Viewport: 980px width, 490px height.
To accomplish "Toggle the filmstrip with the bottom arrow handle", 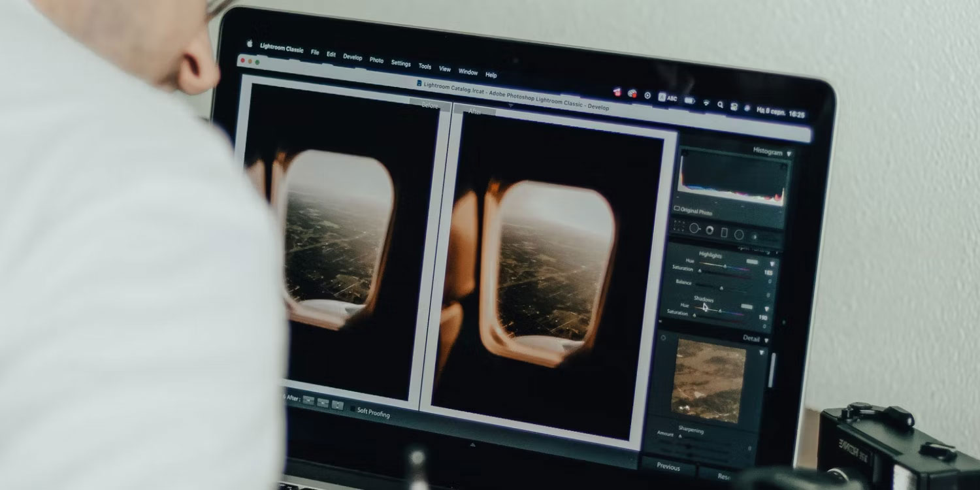I will tap(472, 445).
